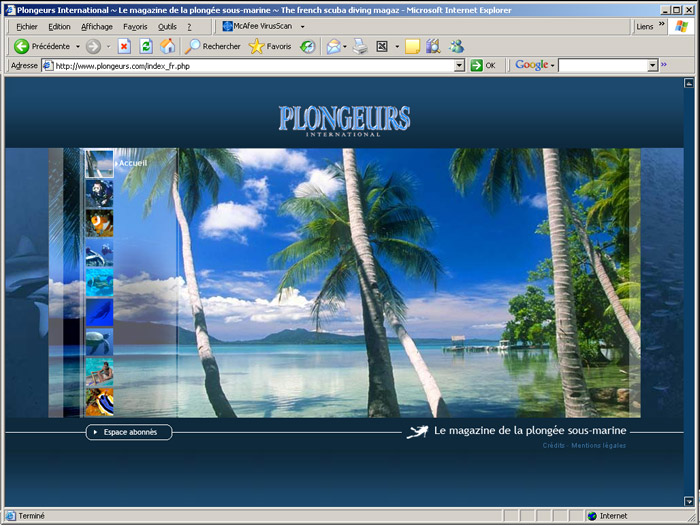The height and width of the screenshot is (526, 700).
Task: Select the Accueil navigation link
Action: [x=132, y=162]
